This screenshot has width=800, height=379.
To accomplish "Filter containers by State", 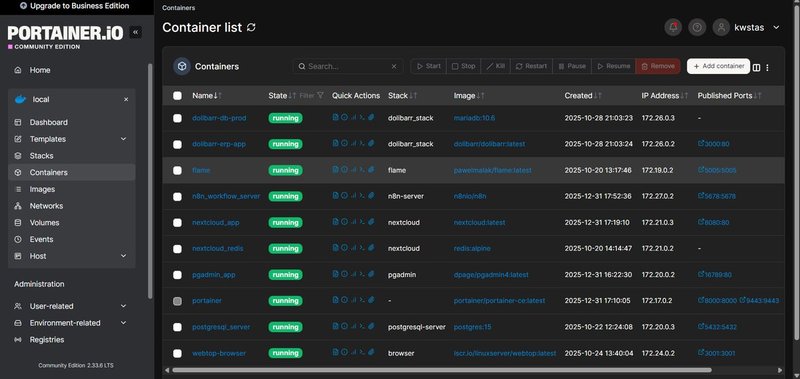I will 313,95.
